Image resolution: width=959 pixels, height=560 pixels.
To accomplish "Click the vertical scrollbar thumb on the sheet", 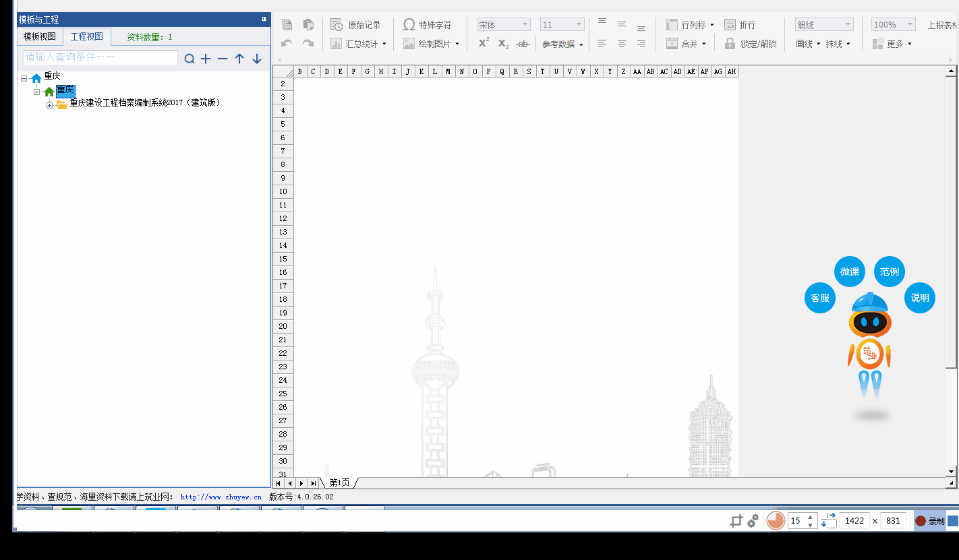I will (x=951, y=222).
